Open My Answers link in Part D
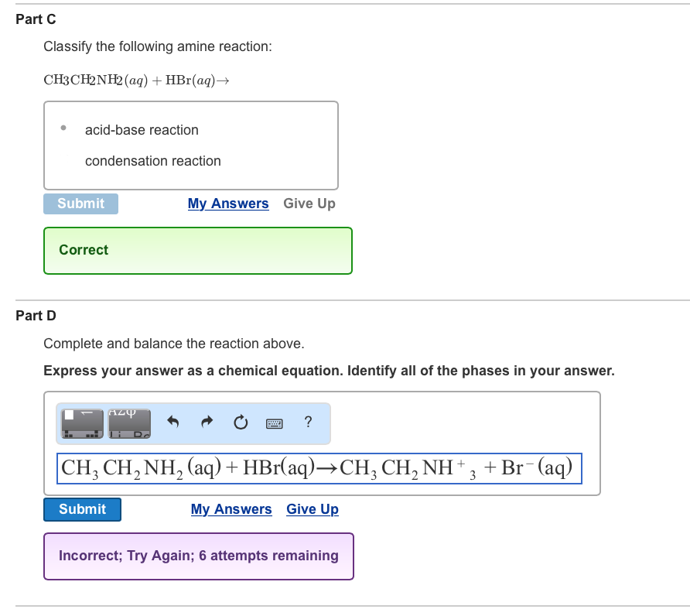Image resolution: width=690 pixels, height=616 pixels. (x=231, y=508)
